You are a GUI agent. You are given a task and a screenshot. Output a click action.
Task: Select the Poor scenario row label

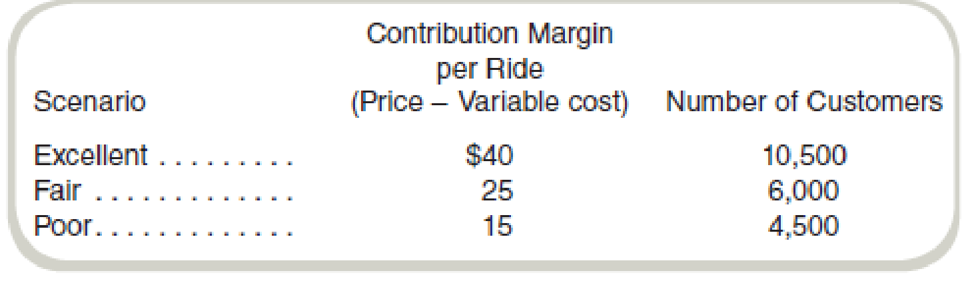click(63, 226)
